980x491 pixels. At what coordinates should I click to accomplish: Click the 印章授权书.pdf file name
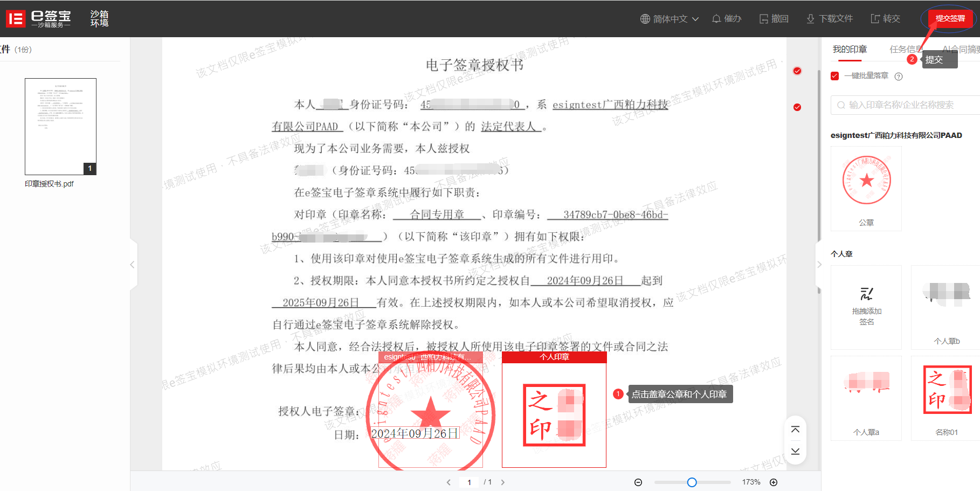(x=49, y=184)
